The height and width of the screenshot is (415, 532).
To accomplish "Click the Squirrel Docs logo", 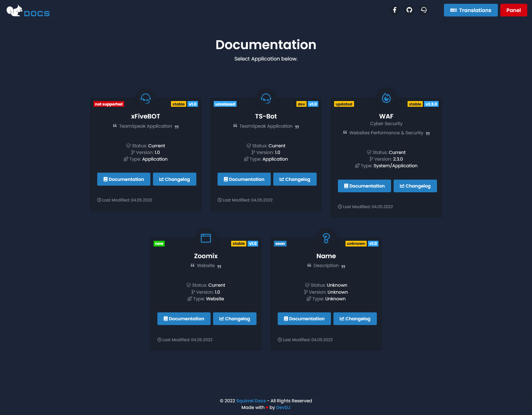I will [28, 11].
